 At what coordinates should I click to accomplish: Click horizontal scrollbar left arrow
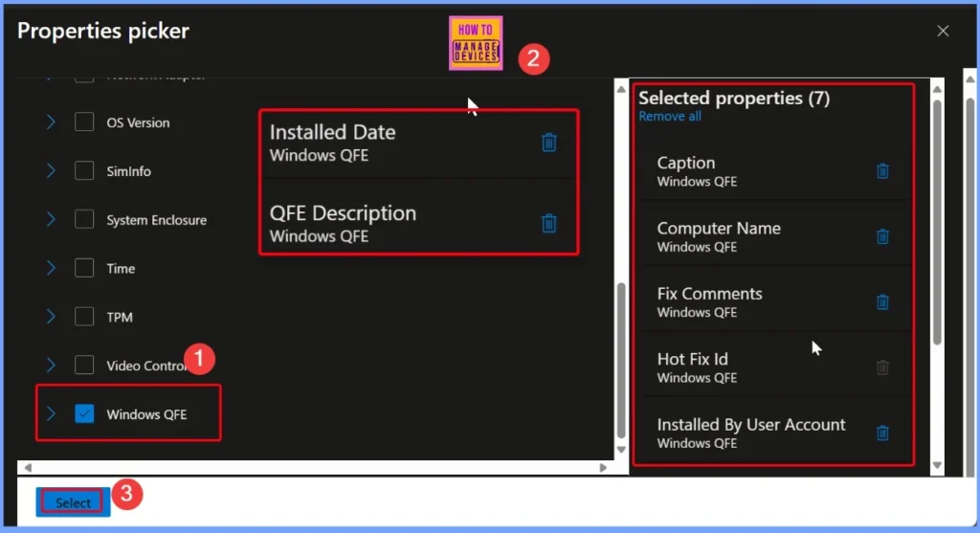(x=28, y=467)
